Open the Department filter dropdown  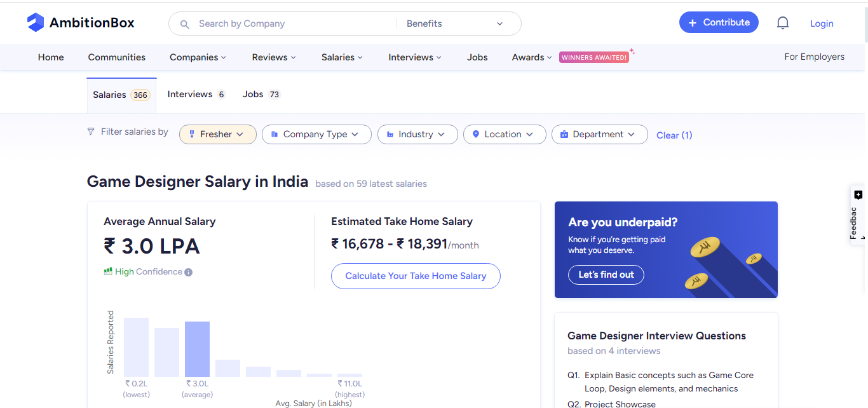tap(599, 134)
